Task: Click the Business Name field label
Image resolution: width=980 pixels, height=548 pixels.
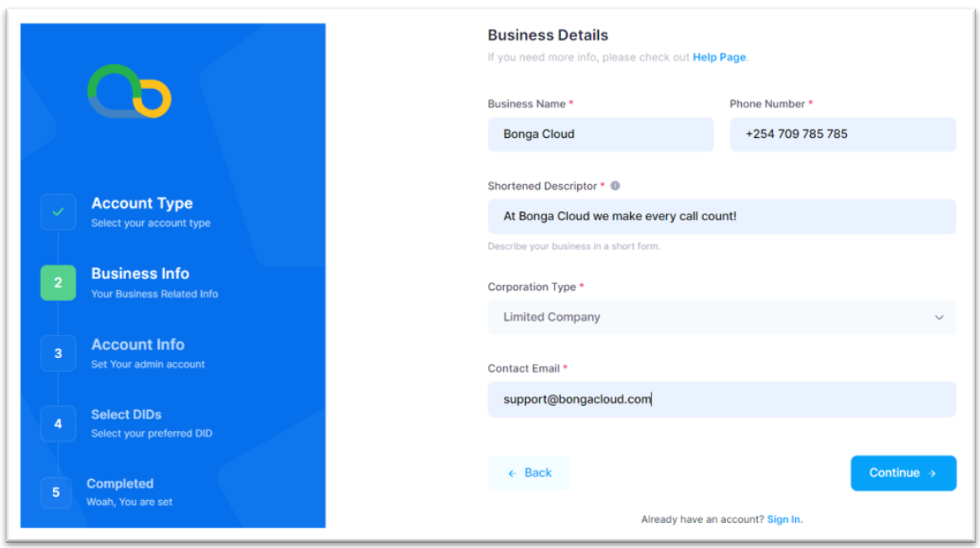Action: (527, 104)
